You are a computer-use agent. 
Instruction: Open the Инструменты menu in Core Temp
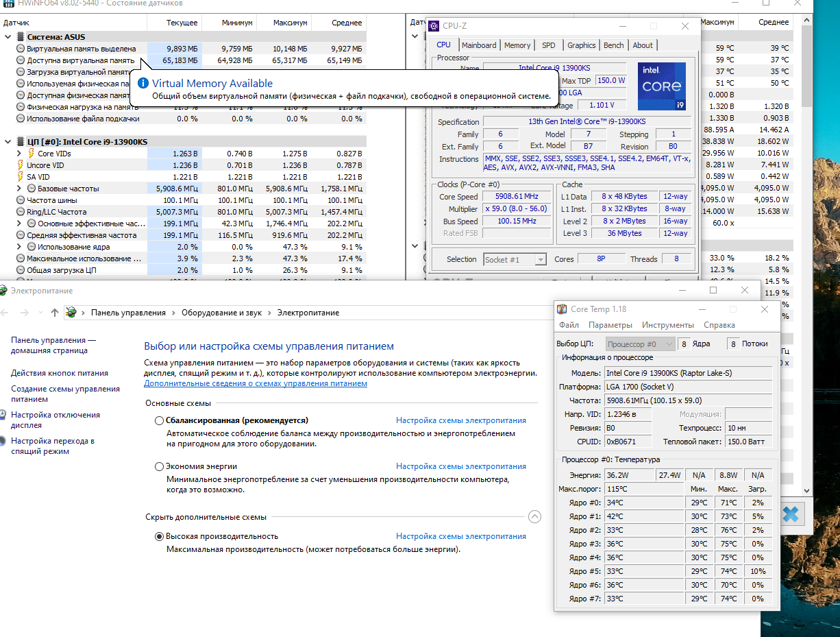tap(668, 325)
